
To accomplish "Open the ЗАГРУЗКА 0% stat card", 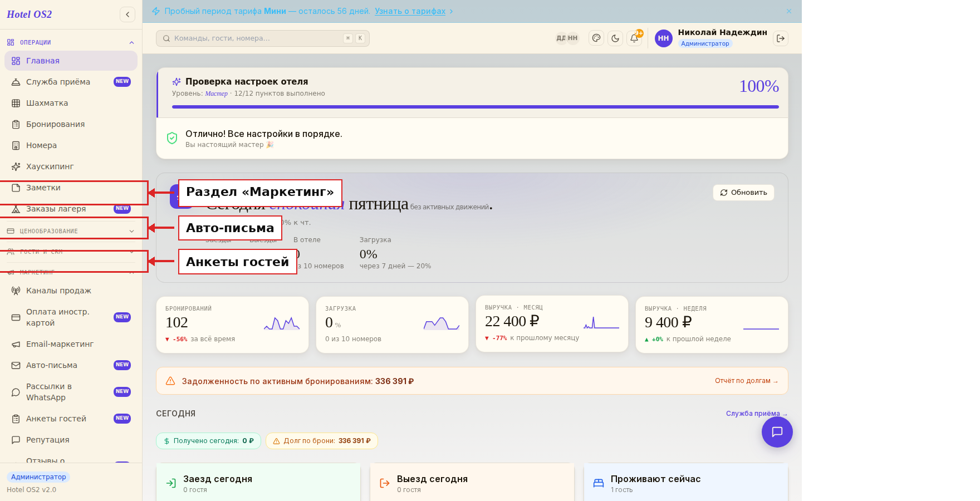I will [392, 325].
